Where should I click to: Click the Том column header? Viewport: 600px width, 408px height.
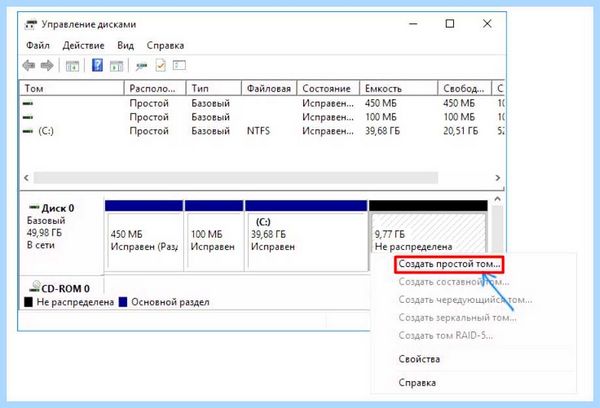[x=72, y=88]
